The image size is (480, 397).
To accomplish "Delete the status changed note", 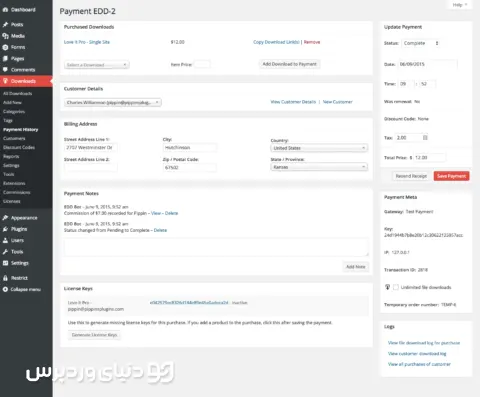I will [160, 230].
